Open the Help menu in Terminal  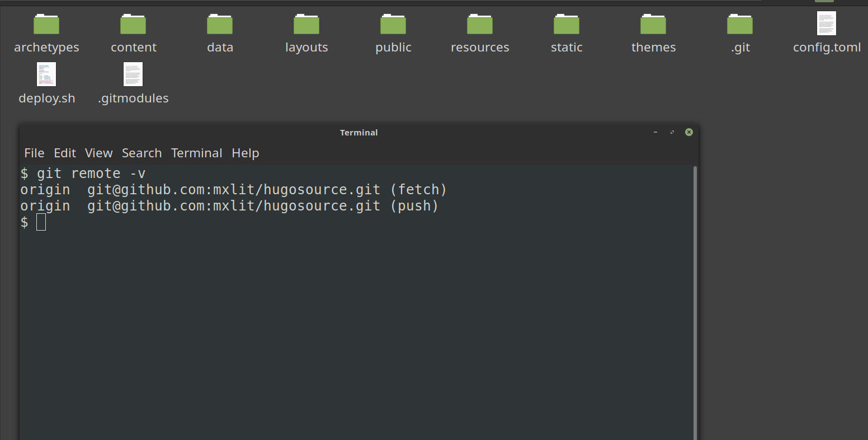245,153
